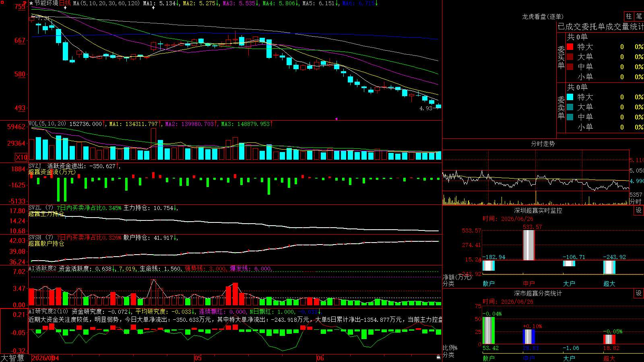Click the stock name 节能环境
Screen dimensions: 644x362
coord(46,3)
